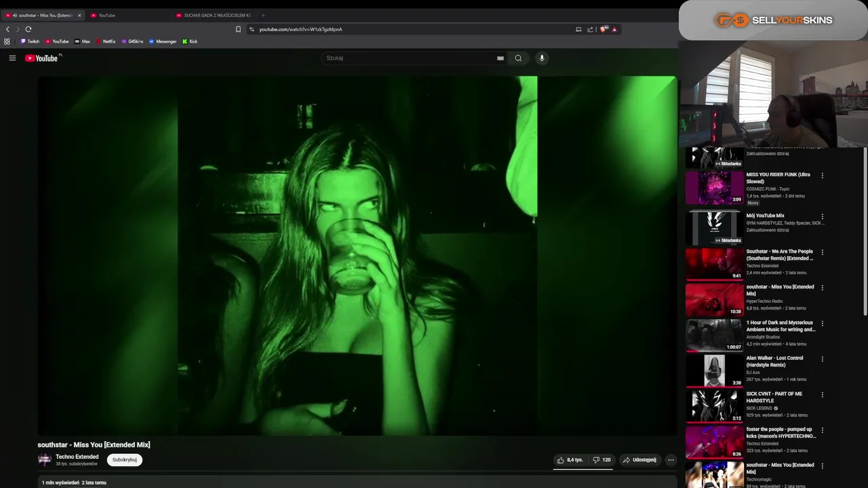
Task: Click in the Szukaj search field
Action: click(x=410, y=58)
